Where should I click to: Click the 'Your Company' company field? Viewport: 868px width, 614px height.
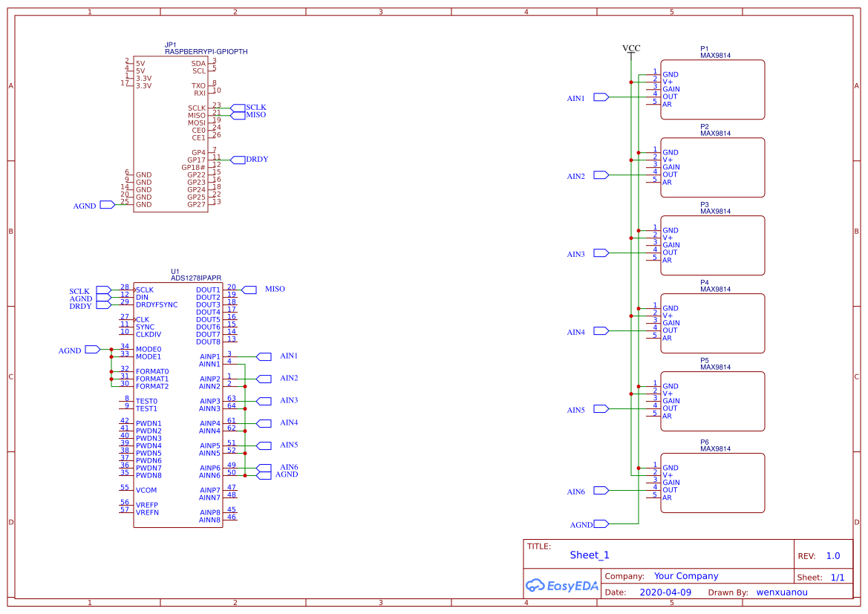pyautogui.click(x=686, y=576)
